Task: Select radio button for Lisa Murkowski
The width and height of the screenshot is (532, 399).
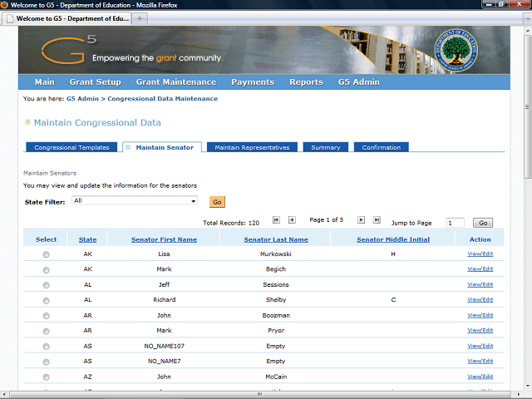Action: tap(46, 254)
